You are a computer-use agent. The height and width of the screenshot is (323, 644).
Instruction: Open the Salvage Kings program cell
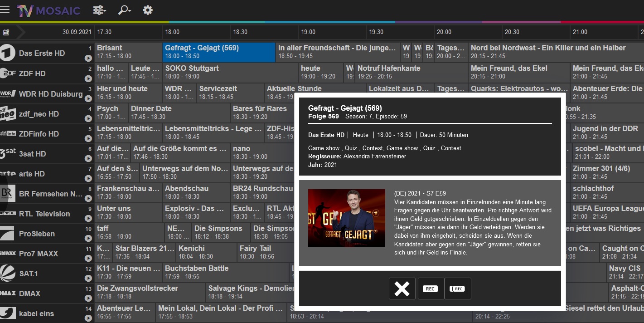250,292
